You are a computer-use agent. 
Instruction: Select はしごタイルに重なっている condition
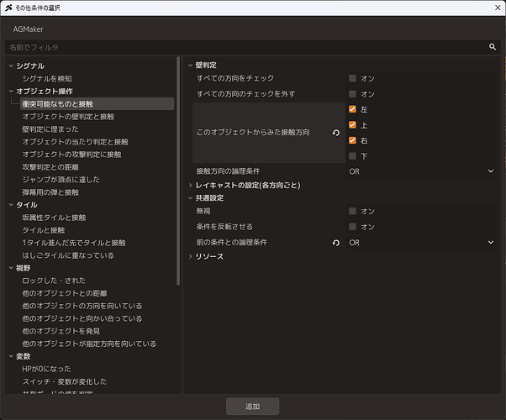point(68,255)
